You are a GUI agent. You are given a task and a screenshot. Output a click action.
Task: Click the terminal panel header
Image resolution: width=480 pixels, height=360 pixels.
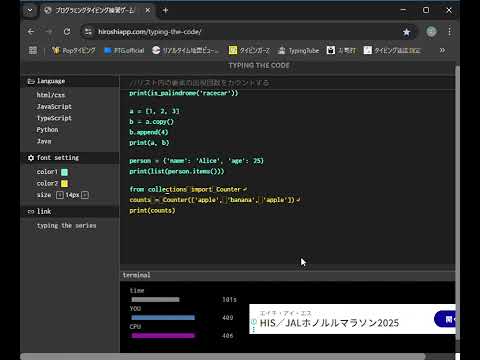pos(287,275)
